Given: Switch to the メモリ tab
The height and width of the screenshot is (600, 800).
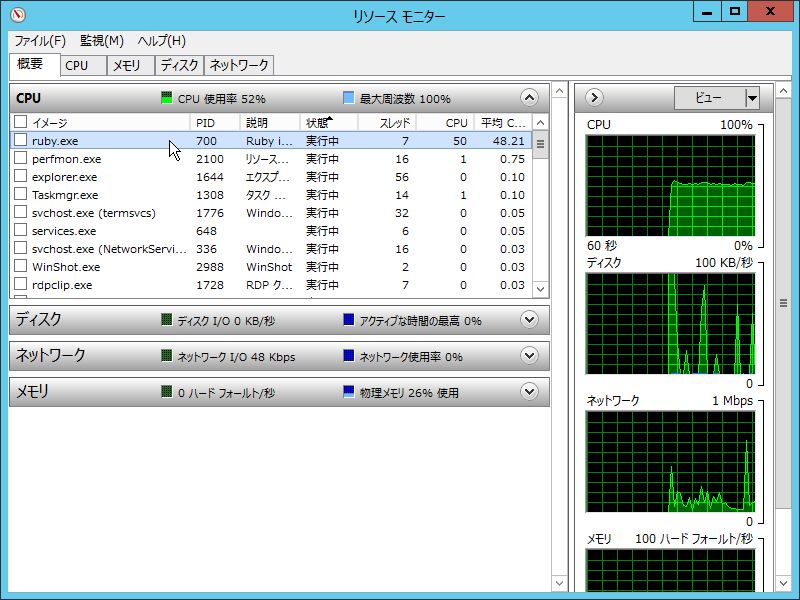Looking at the screenshot, I should (131, 65).
